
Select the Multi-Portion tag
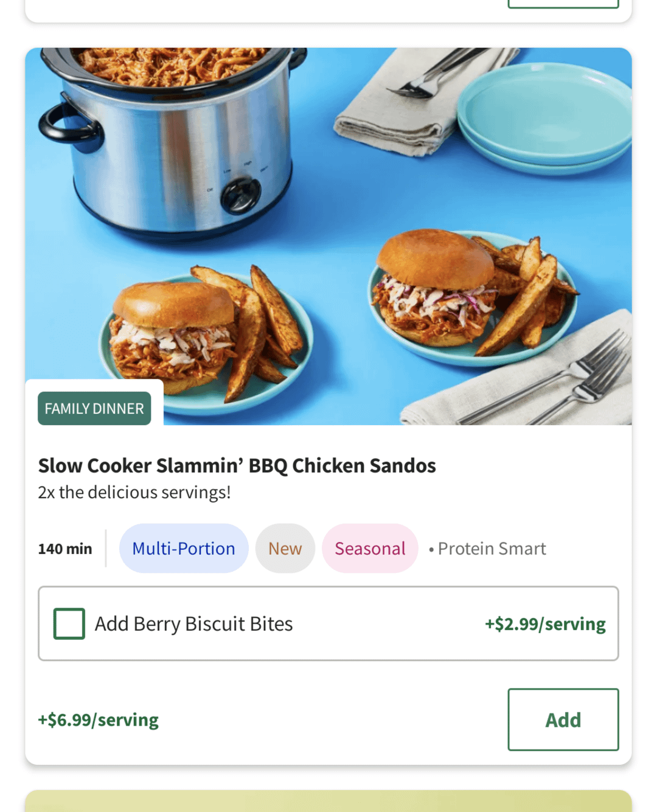coord(184,548)
